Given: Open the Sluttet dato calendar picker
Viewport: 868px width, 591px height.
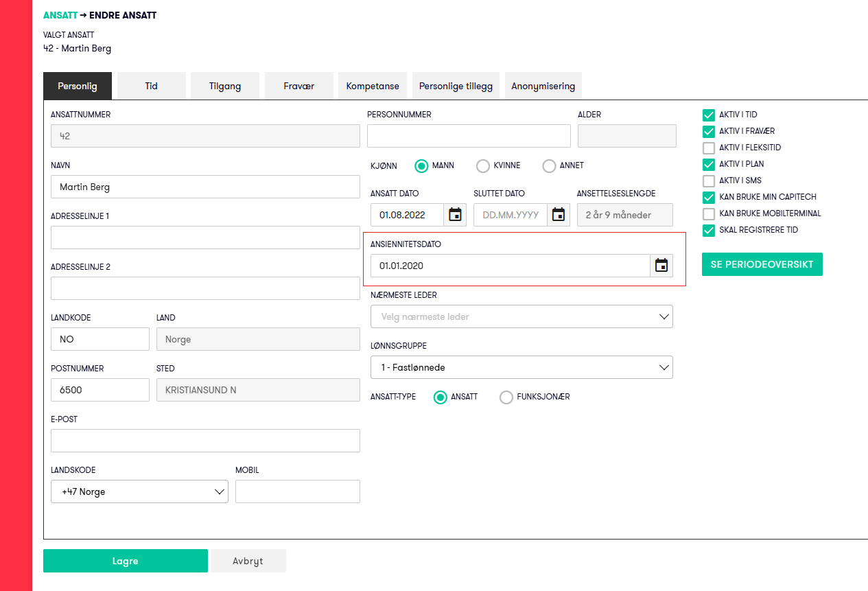Looking at the screenshot, I should pos(559,215).
